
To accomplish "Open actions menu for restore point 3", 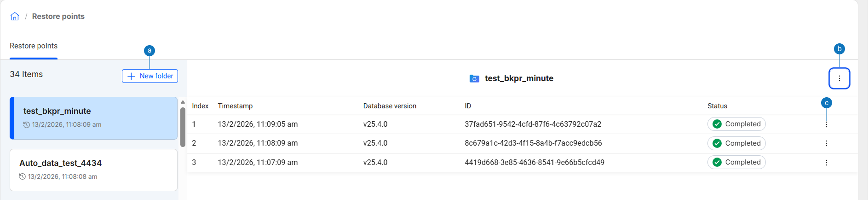I will (x=826, y=163).
